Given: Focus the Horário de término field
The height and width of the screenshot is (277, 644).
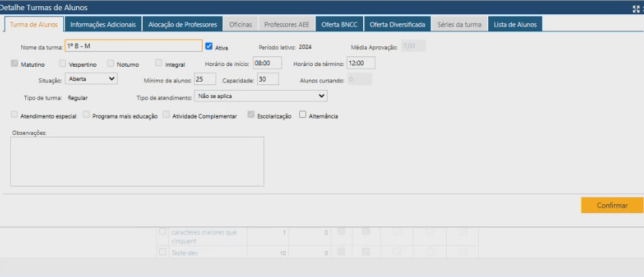Looking at the screenshot, I should click(360, 63).
